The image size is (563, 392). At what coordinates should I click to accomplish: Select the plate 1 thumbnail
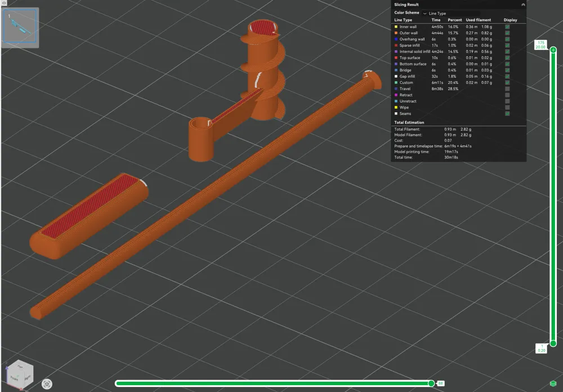(x=20, y=26)
